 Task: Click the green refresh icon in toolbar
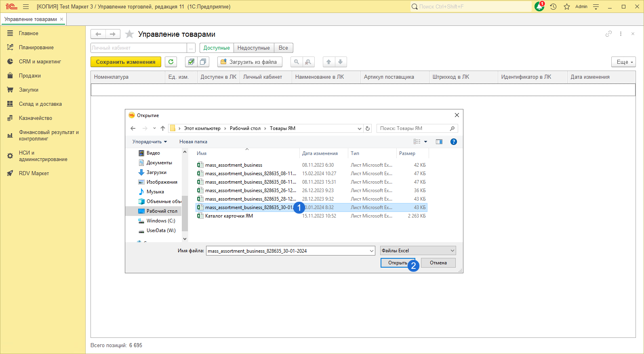pos(171,62)
